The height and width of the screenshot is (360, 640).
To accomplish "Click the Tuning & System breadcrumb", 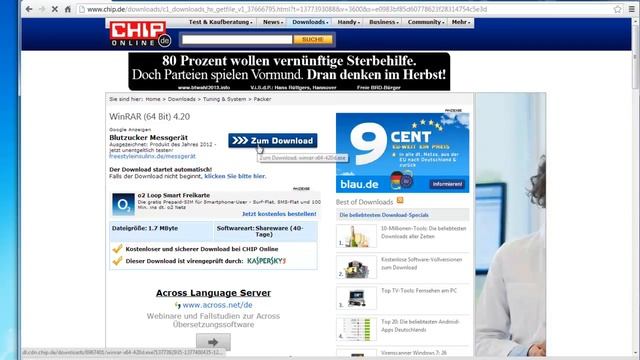I will tap(224, 99).
